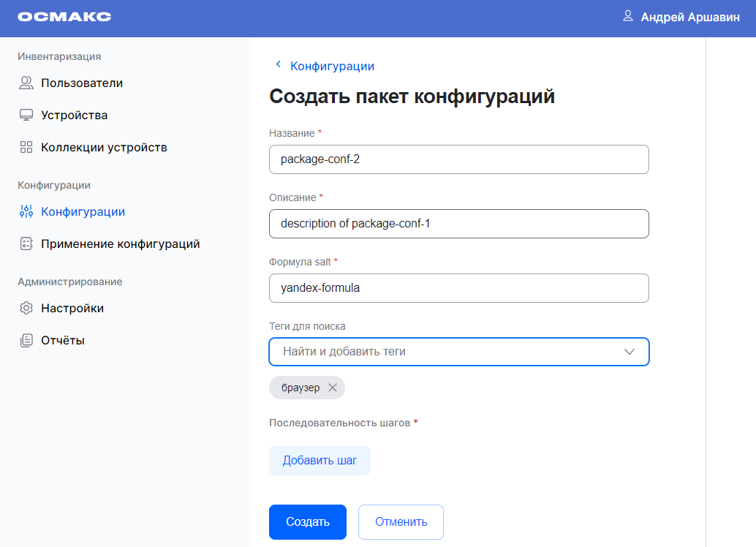Expand the tags field chevron
Viewport: 756px width, 547px height.
pyautogui.click(x=629, y=352)
